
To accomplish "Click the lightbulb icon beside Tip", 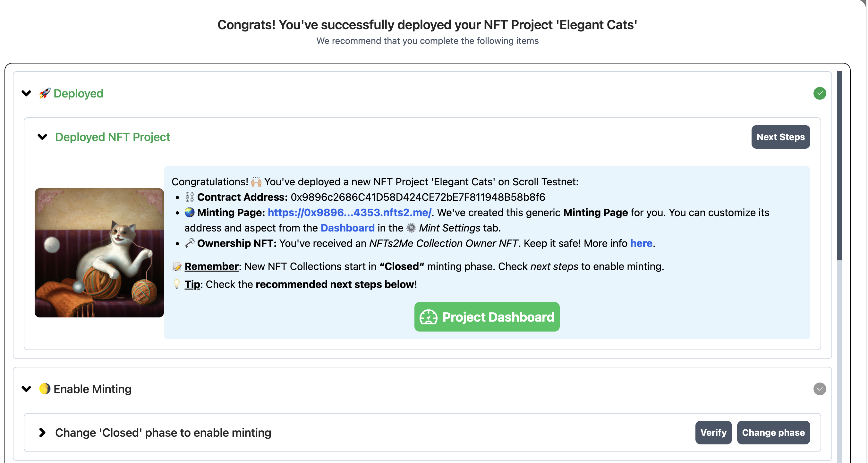I will click(x=177, y=284).
